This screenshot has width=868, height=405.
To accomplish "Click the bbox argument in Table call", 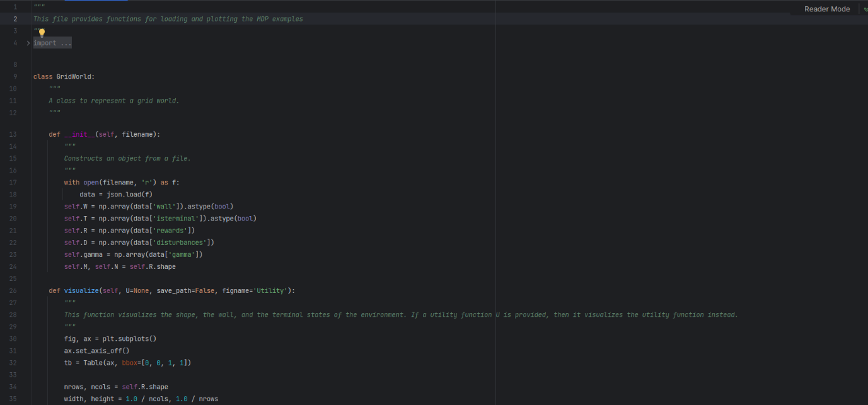I will [x=131, y=362].
